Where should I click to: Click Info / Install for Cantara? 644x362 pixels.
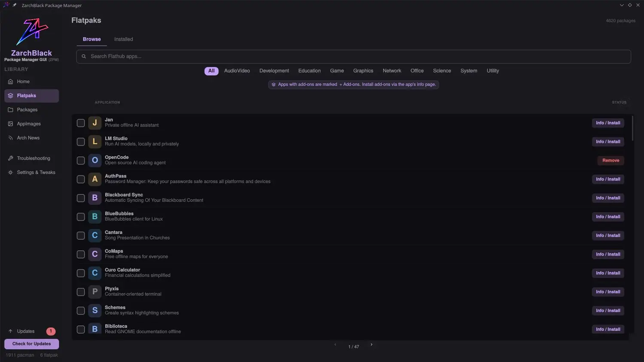(608, 235)
